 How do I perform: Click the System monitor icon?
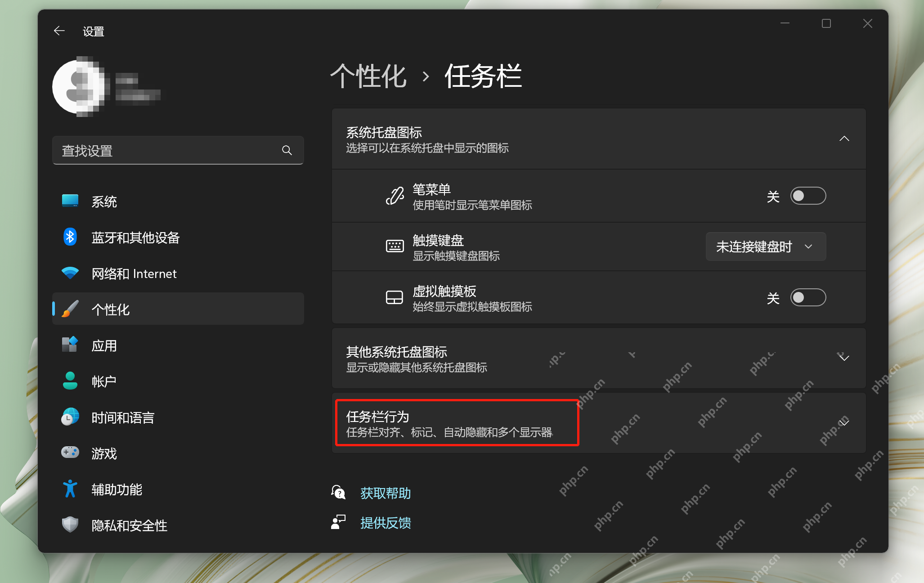70,201
